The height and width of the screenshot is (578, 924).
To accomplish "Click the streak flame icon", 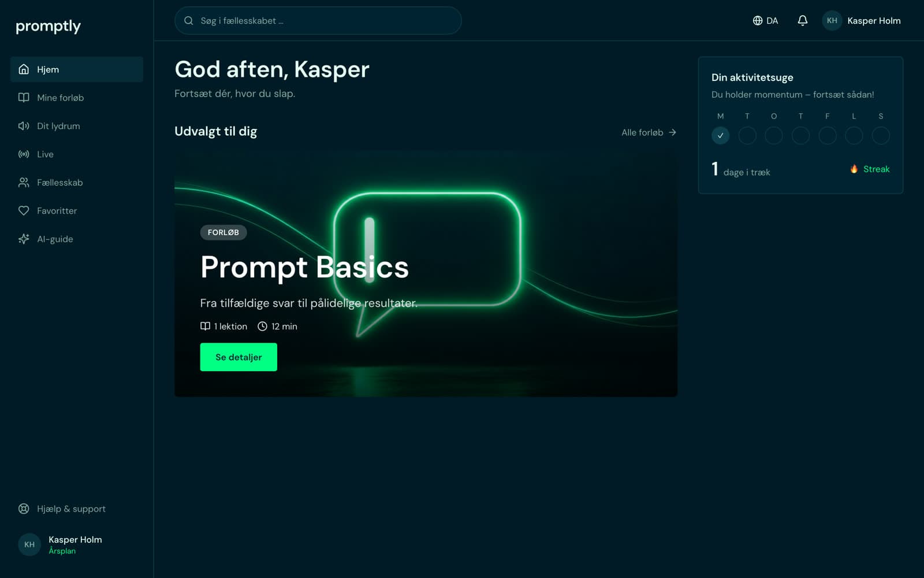I will (854, 169).
